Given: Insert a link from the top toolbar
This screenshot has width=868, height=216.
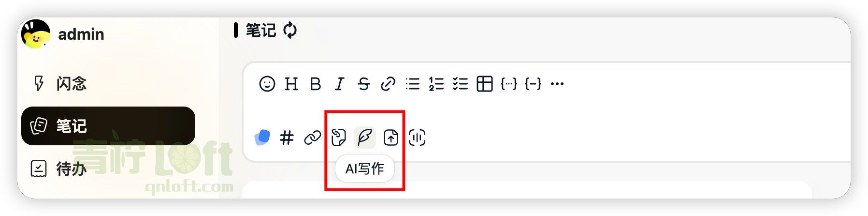Looking at the screenshot, I should [x=388, y=84].
